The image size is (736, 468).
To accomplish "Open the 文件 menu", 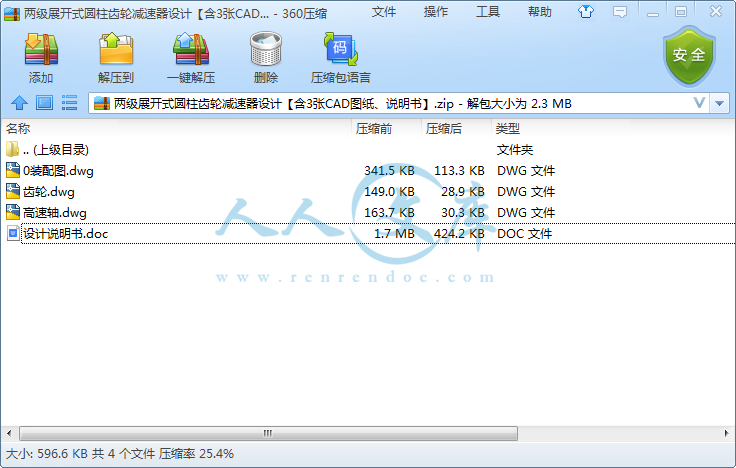I will point(383,12).
